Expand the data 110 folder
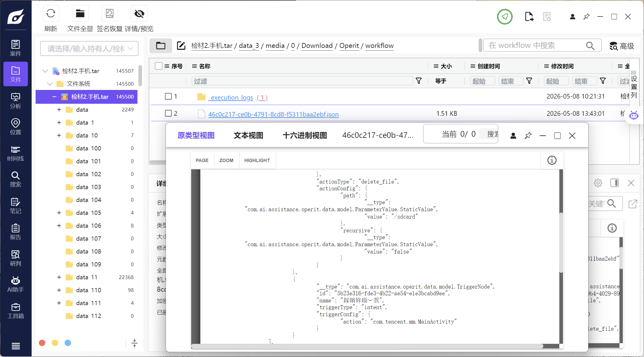 click(59, 290)
